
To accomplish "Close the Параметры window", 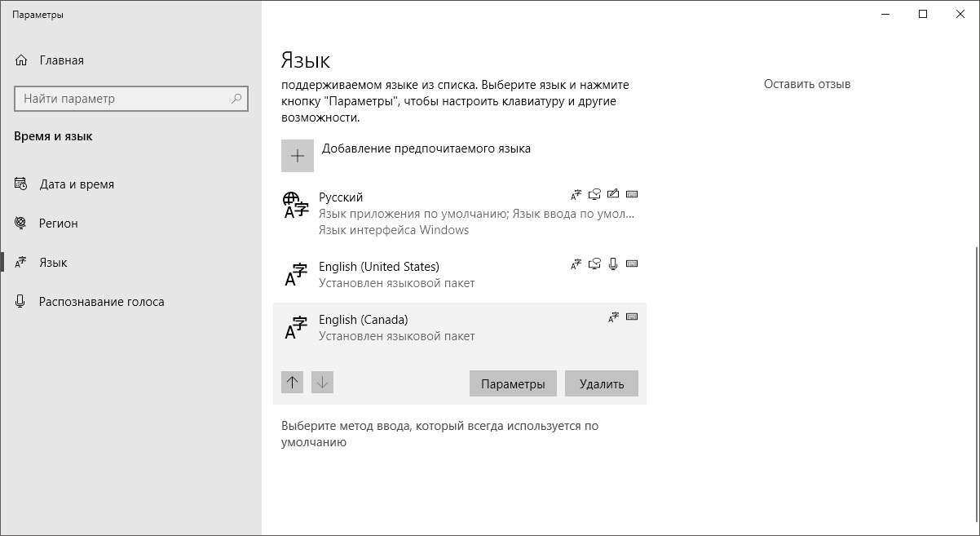I will (x=960, y=14).
